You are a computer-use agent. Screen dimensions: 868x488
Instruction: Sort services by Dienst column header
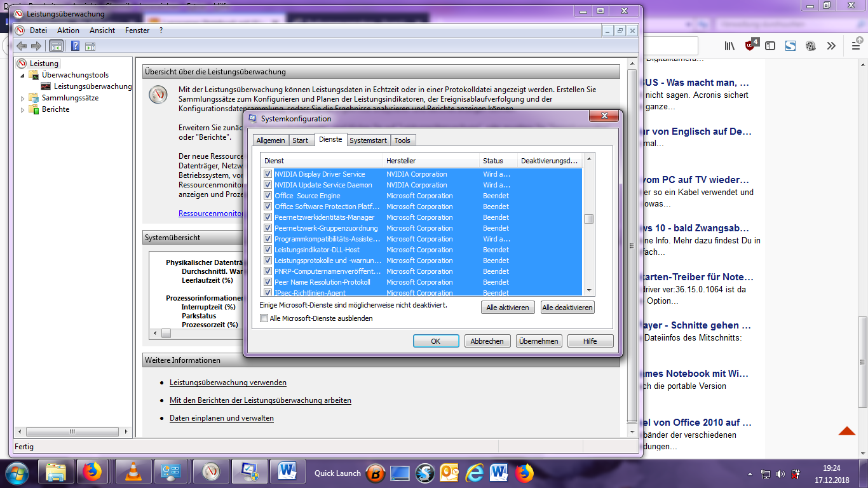pos(322,161)
